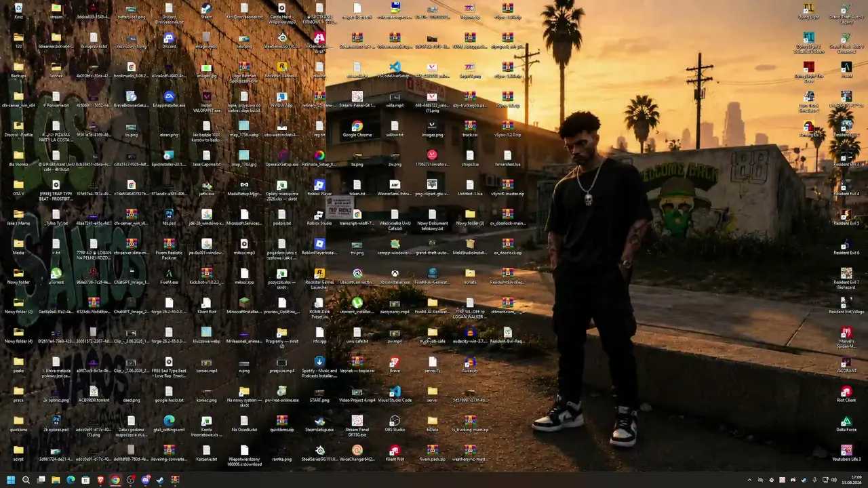Screen dimensions: 868x488
Task: Open WinRAR from the taskbar
Action: 175,480
